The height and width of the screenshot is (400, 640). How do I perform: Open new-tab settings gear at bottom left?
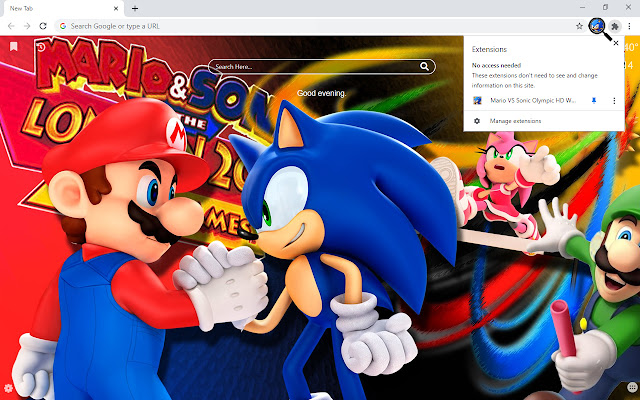(x=8, y=388)
